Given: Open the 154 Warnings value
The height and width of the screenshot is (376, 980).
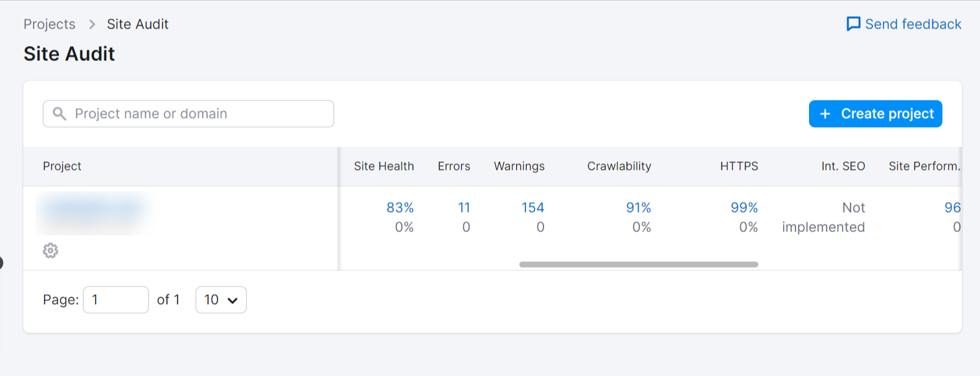Looking at the screenshot, I should (x=532, y=208).
